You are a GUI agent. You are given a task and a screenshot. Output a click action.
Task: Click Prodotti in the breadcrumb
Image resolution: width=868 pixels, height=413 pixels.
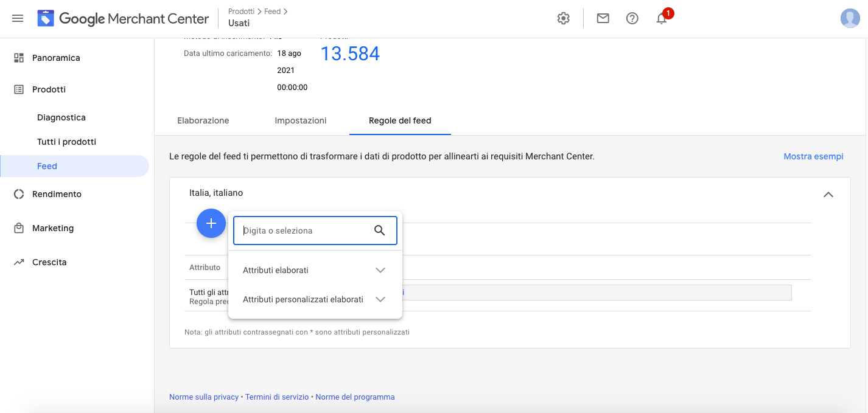(x=241, y=12)
